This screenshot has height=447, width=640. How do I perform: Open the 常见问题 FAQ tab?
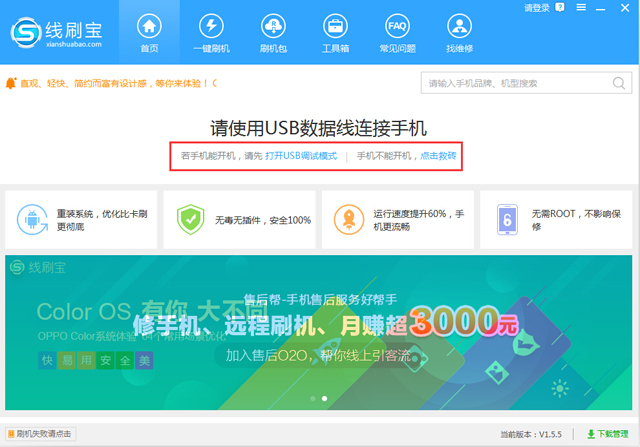tap(397, 33)
